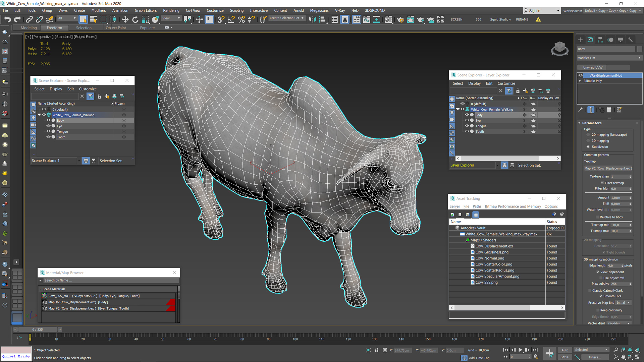Screen dimensions: 644x362
Task: Toggle 3D Snaps button
Action: (x=221, y=19)
